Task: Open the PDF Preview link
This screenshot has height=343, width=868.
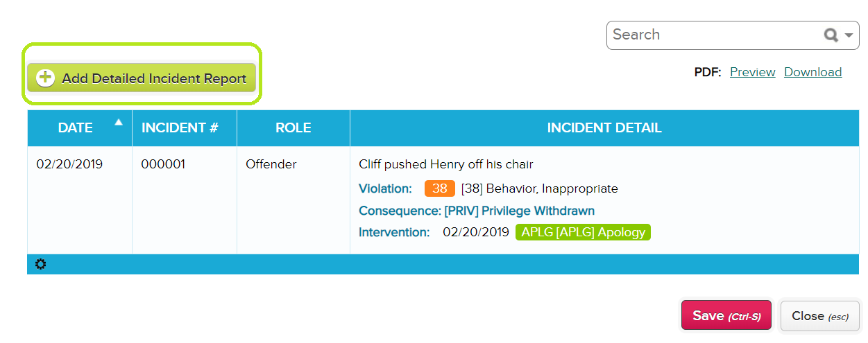Action: tap(752, 72)
